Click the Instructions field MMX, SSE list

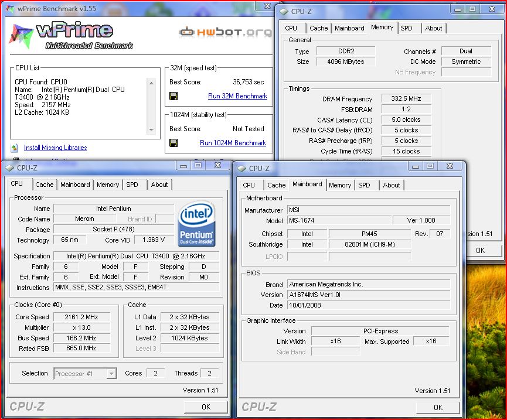pyautogui.click(x=136, y=287)
